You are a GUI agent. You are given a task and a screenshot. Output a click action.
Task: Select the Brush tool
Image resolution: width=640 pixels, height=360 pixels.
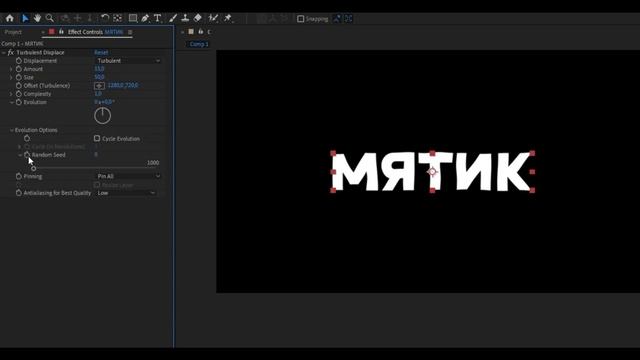173,18
